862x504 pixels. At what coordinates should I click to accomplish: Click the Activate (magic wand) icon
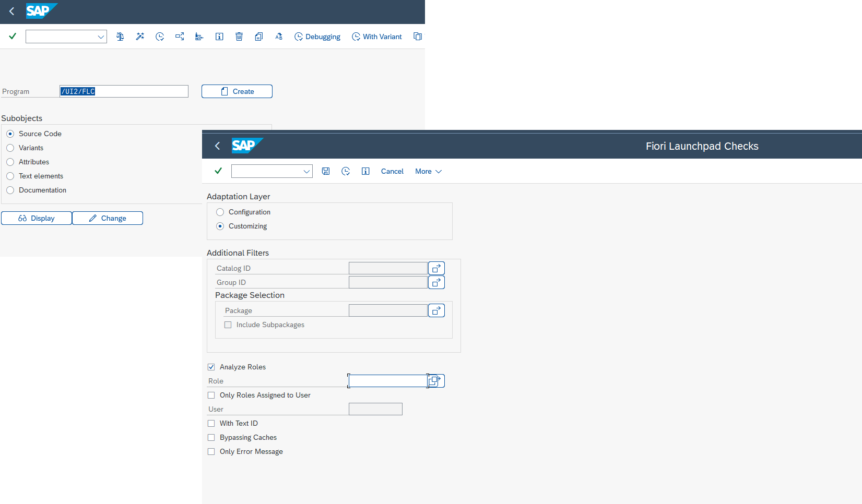140,37
